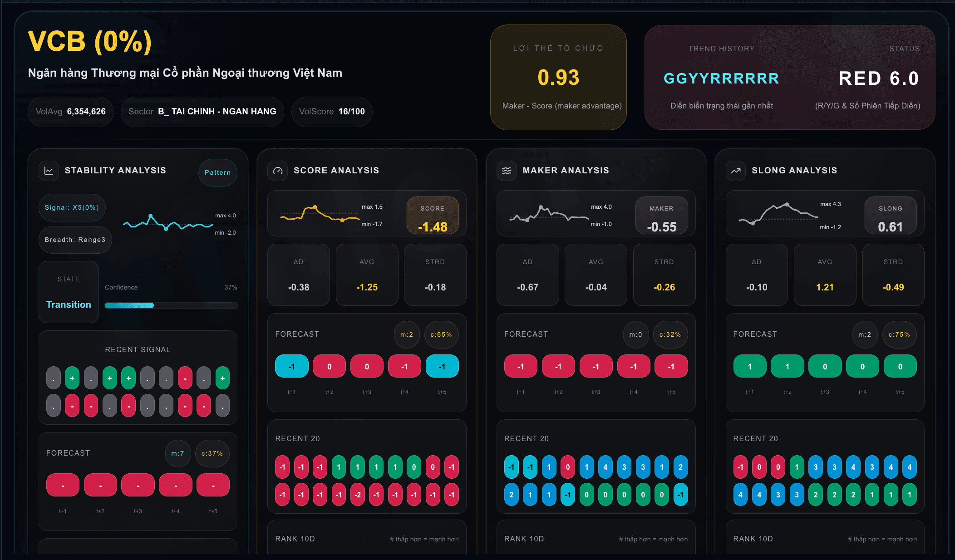Select the t+2 chip in Score forecast
The width and height of the screenshot is (955, 560).
click(330, 366)
